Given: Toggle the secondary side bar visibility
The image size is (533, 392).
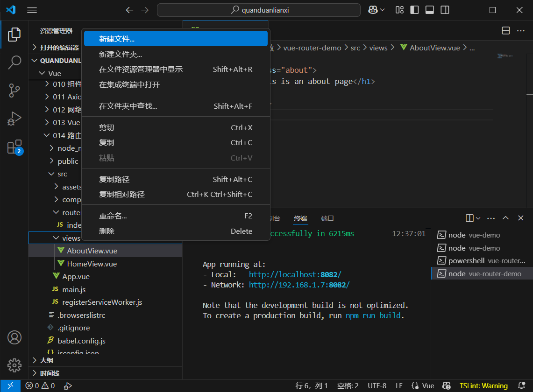Looking at the screenshot, I should pos(445,10).
